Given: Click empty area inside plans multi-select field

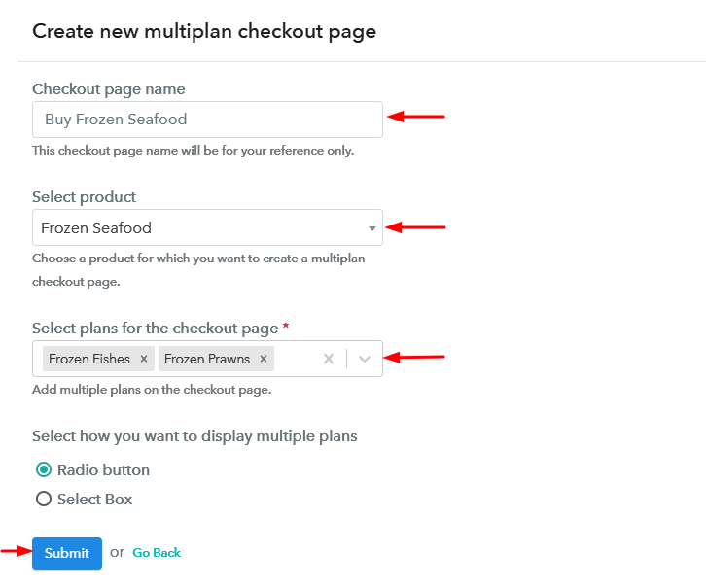Looking at the screenshot, I should tap(297, 359).
